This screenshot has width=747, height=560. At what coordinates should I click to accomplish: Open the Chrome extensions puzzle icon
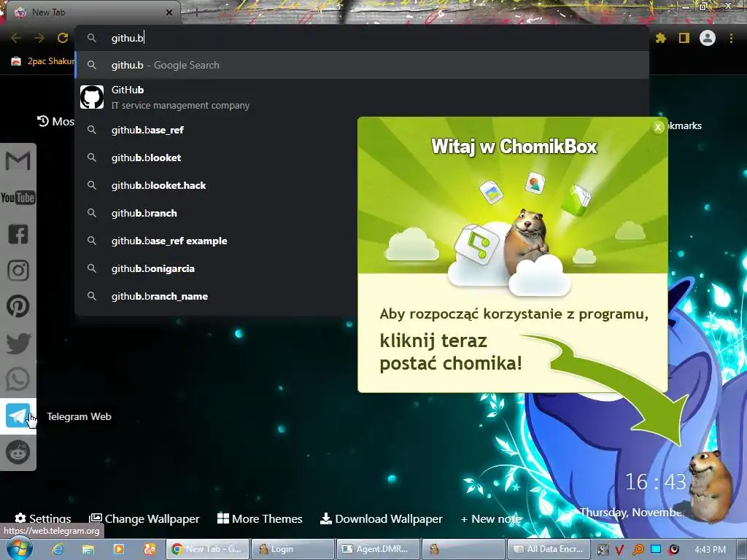tap(660, 38)
